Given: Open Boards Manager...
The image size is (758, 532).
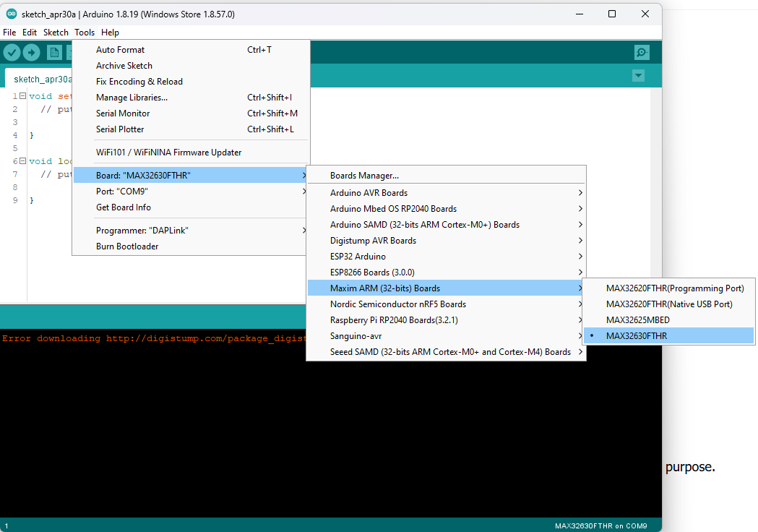Looking at the screenshot, I should [446, 176].
